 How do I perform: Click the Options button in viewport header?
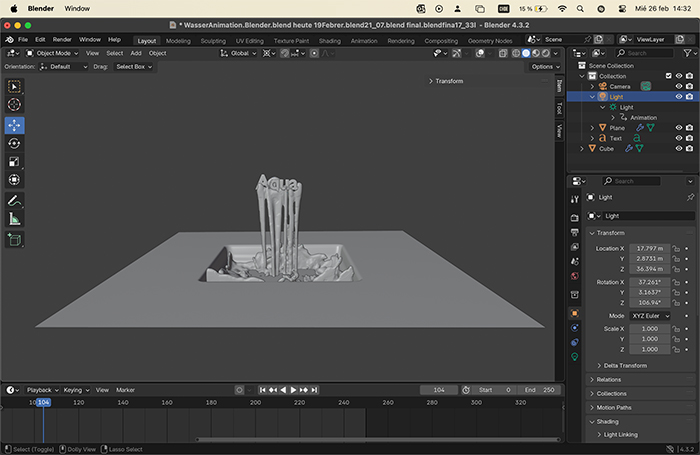point(544,67)
